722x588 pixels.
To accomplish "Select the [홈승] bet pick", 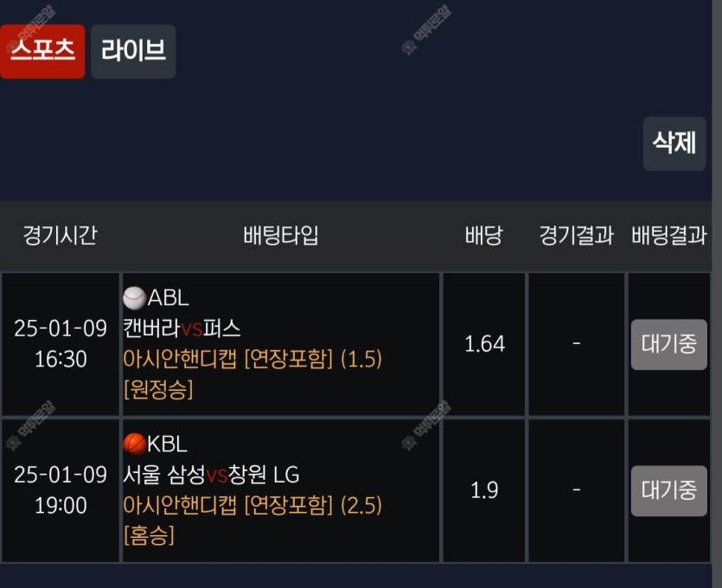I will coord(149,535).
